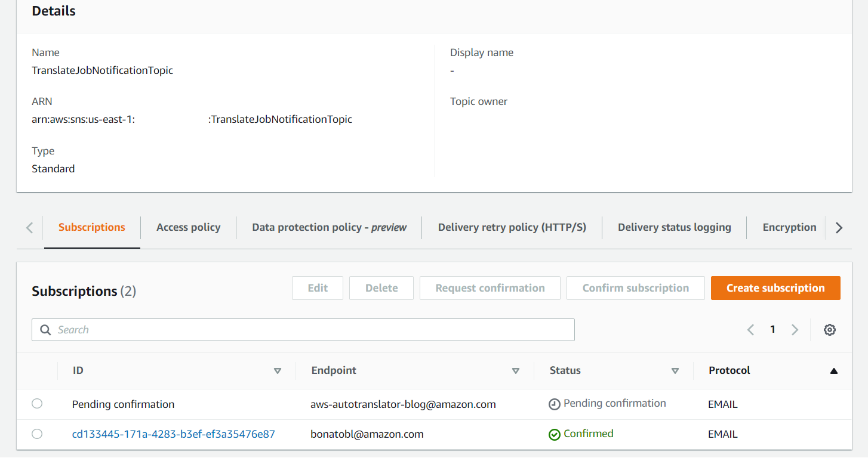The height and width of the screenshot is (458, 868).
Task: Go to previous page of subscriptions
Action: click(x=751, y=330)
